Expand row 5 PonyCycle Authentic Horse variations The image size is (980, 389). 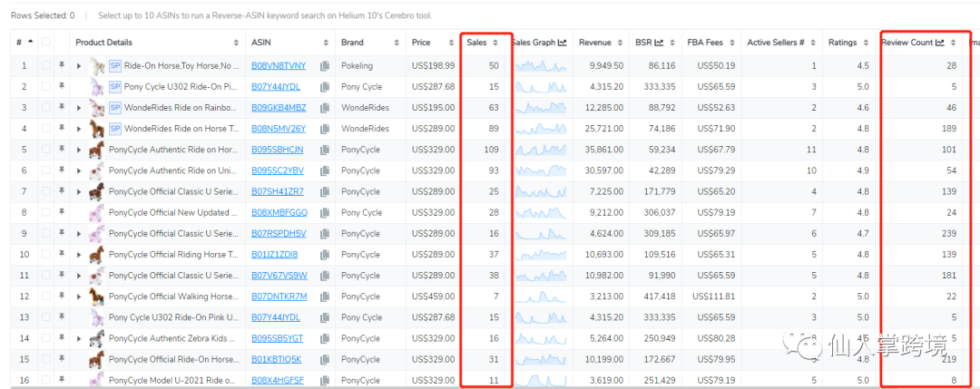point(79,150)
